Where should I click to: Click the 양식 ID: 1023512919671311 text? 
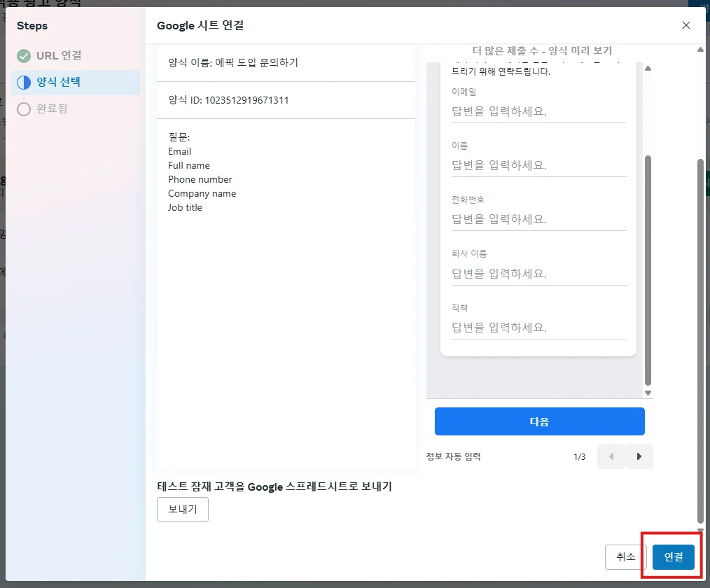[228, 100]
